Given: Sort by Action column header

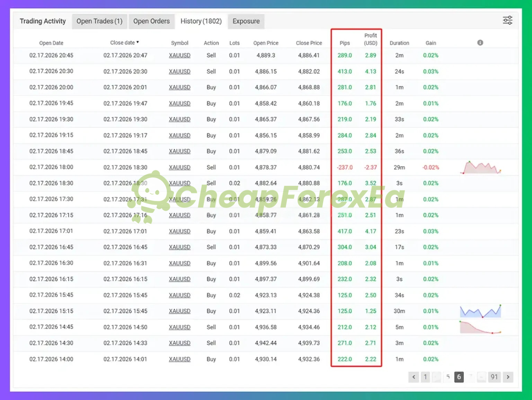Looking at the screenshot, I should click(211, 43).
